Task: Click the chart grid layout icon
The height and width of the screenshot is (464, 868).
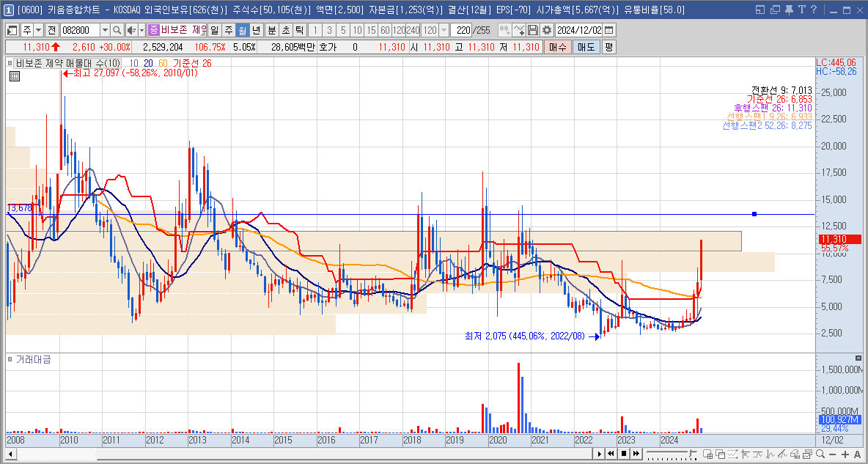Action: [708, 454]
